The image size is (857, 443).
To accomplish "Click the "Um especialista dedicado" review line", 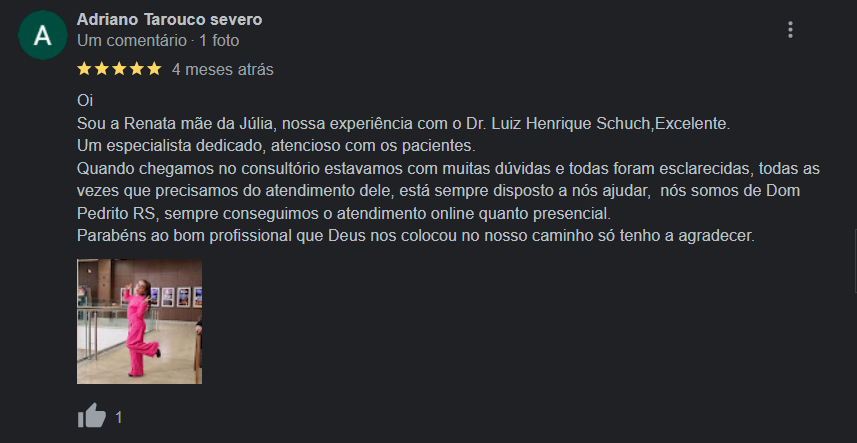I will pos(275,145).
